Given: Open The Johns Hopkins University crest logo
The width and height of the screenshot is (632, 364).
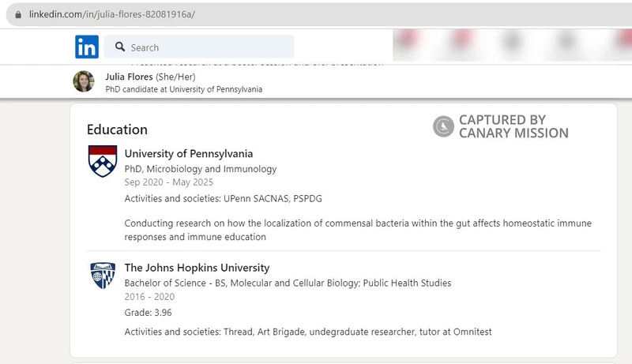Looking at the screenshot, I should (x=103, y=276).
